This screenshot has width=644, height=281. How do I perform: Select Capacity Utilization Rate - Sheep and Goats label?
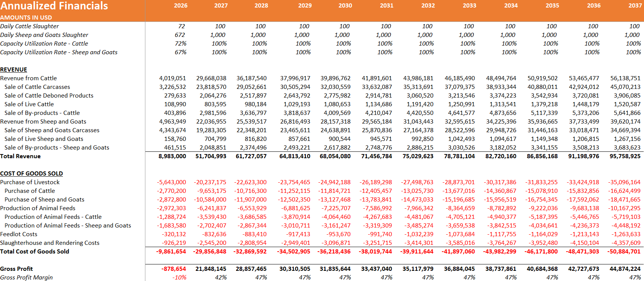(x=59, y=52)
